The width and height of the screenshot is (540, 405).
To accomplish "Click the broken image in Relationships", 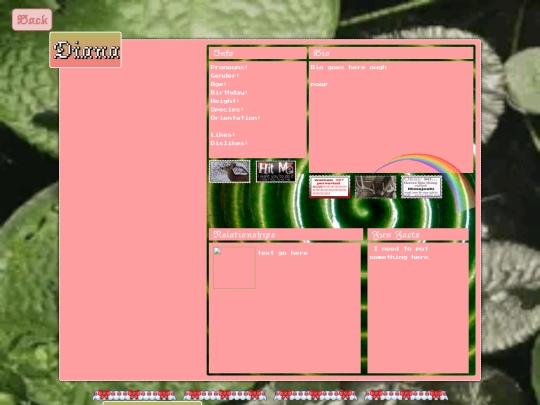I will pyautogui.click(x=234, y=268).
